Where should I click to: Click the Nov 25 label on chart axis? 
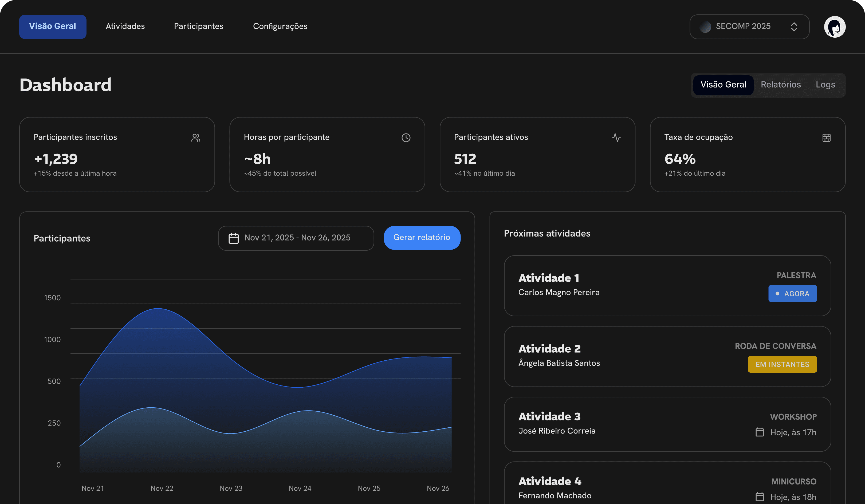pyautogui.click(x=369, y=488)
